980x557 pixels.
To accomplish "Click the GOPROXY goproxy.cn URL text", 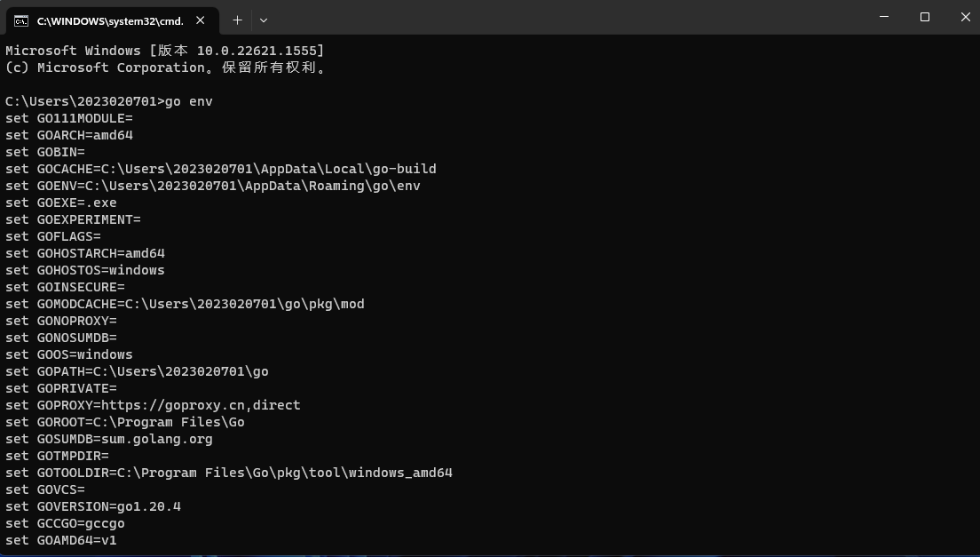I will pyautogui.click(x=201, y=405).
